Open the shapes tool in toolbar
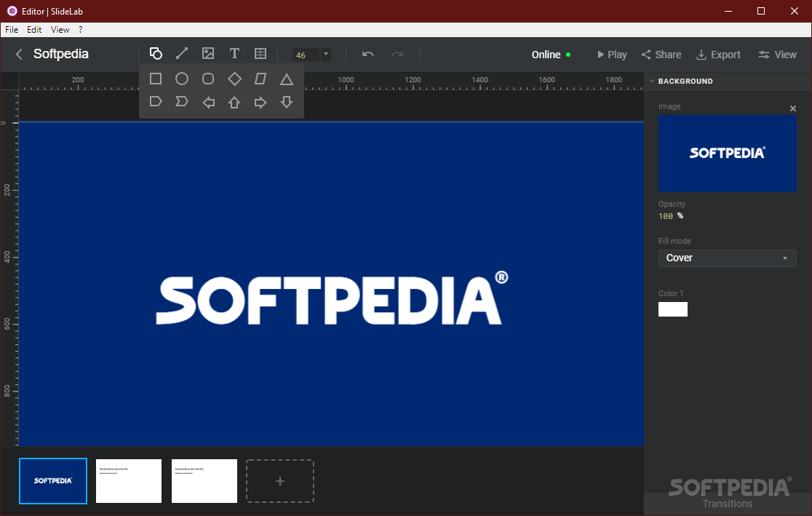 156,53
